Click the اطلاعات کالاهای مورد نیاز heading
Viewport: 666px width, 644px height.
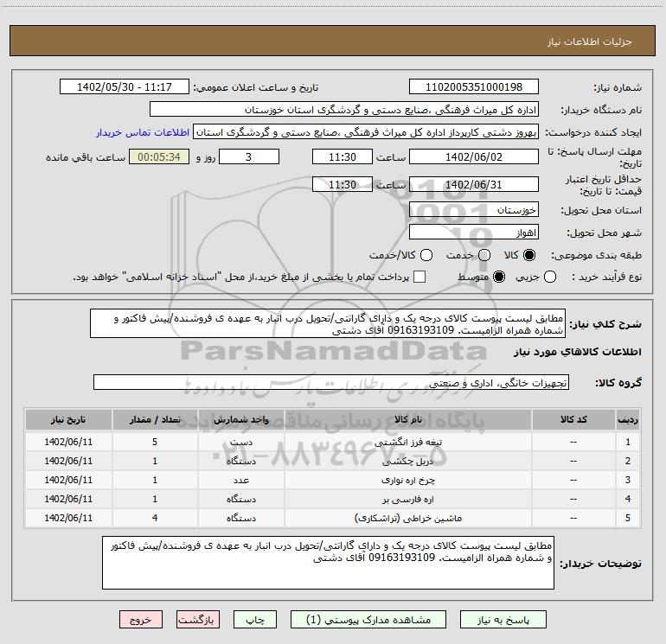tap(578, 352)
